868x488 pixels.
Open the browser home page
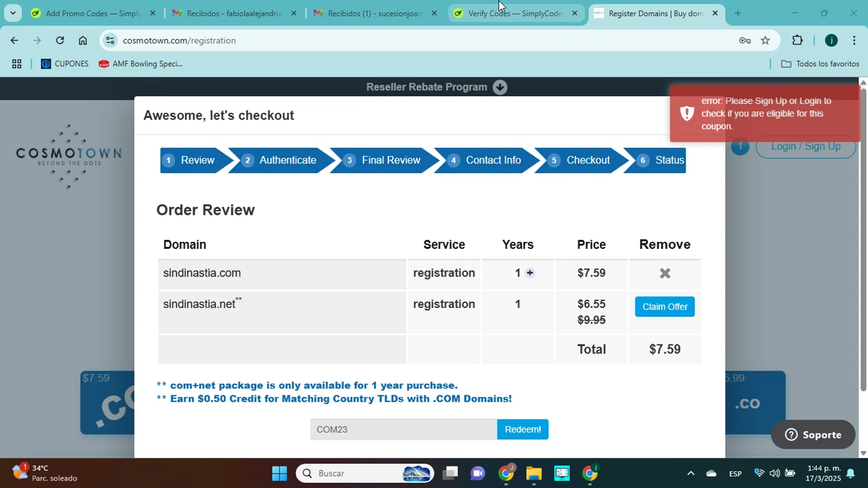83,41
